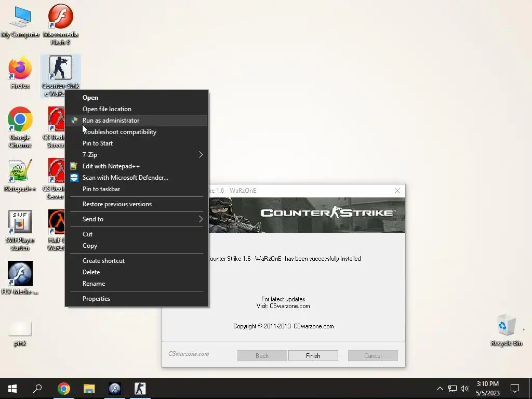This screenshot has width=532, height=399.
Task: Click the Counter-Strike banner image
Action: click(307, 215)
